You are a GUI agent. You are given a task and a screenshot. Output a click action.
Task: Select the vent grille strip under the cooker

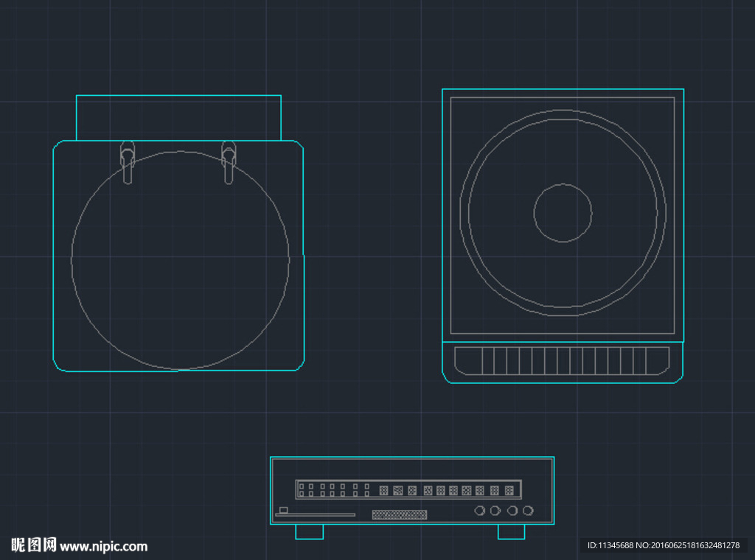[562, 361]
